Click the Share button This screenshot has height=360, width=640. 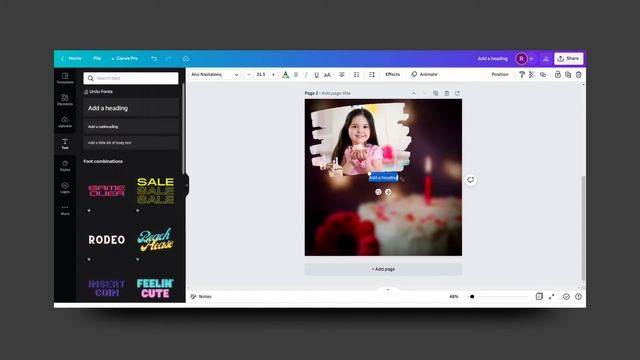(x=569, y=58)
